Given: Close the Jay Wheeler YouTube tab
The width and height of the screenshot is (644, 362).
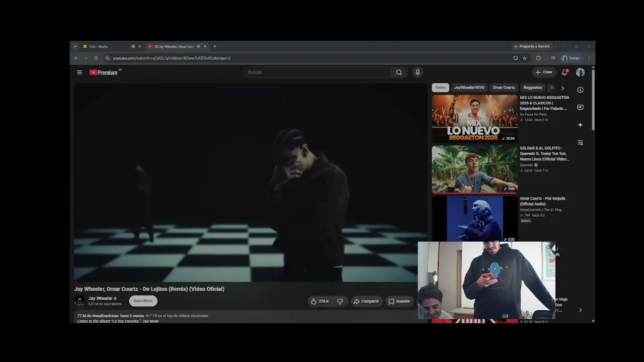Looking at the screenshot, I should point(205,46).
